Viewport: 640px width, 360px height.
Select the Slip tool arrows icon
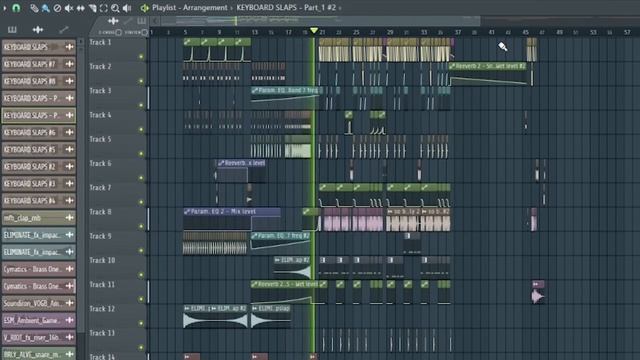(80, 8)
